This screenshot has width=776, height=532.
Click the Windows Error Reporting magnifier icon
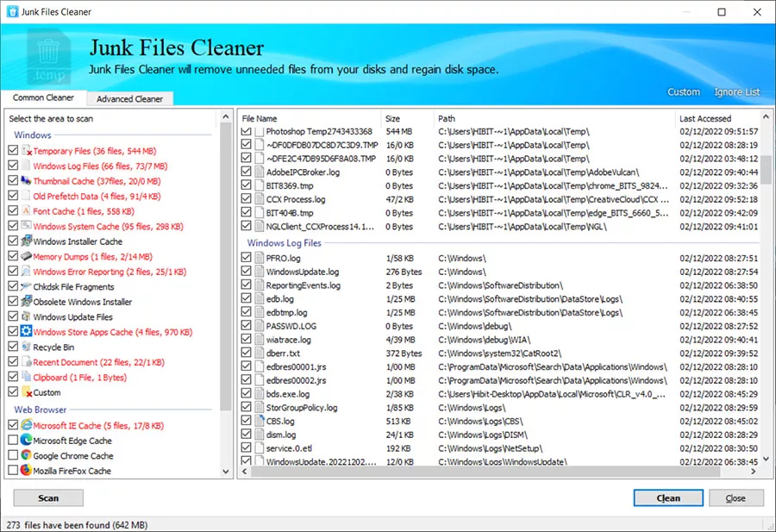pos(24,271)
